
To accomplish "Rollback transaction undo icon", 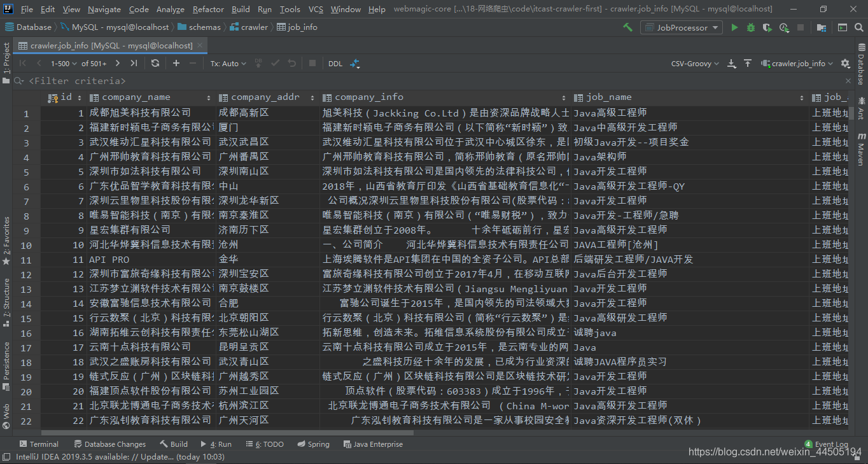I will coord(291,63).
